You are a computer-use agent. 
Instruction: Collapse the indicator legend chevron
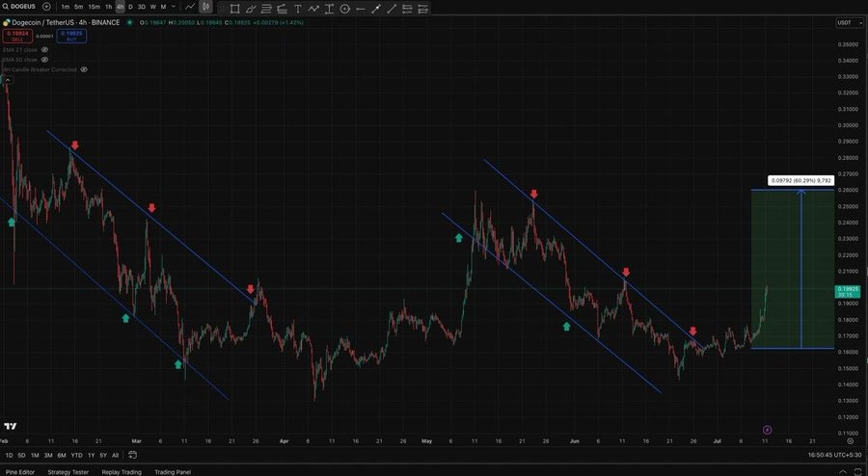[x=8, y=80]
